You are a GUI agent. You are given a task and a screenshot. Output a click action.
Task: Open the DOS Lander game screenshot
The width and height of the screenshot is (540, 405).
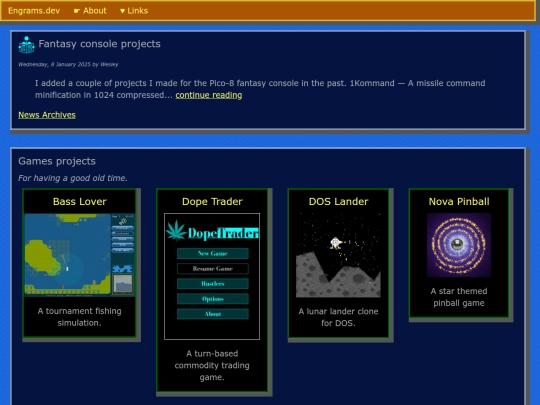(x=339, y=255)
